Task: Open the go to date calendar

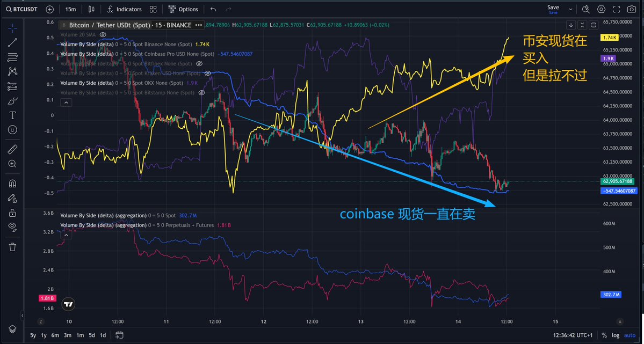Action: pyautogui.click(x=119, y=335)
